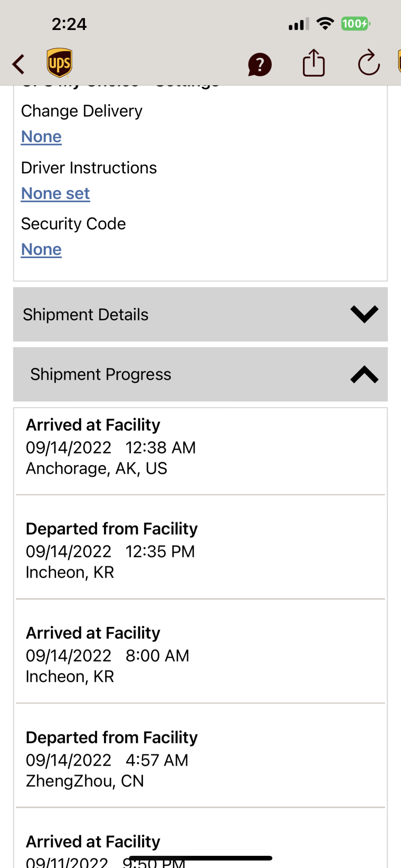Open Driver Instructions None set link
401x868 pixels.
tap(55, 194)
